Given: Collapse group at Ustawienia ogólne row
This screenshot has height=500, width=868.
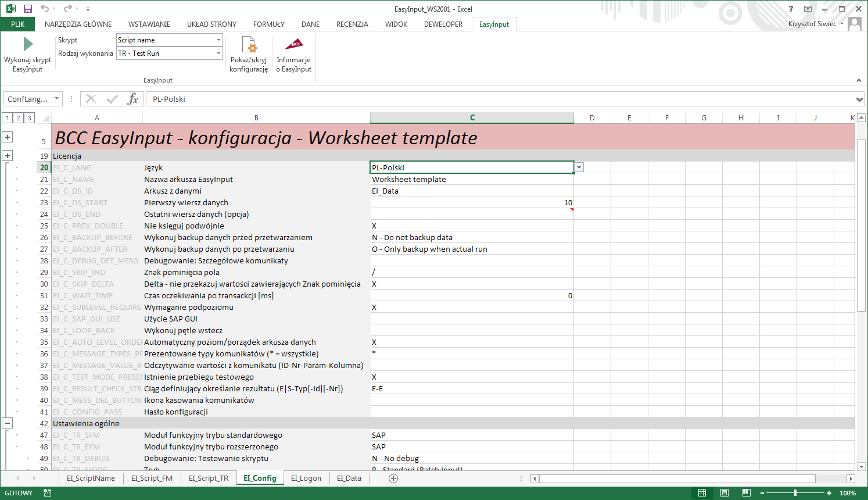Looking at the screenshot, I should (8, 423).
